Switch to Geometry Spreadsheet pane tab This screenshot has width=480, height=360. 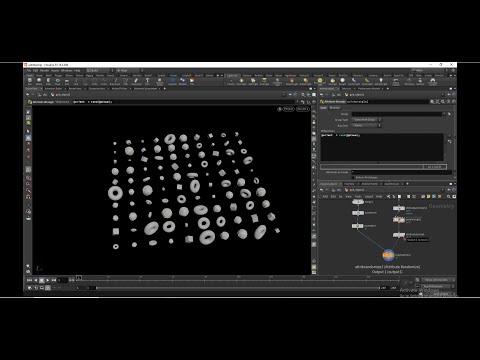click(145, 89)
